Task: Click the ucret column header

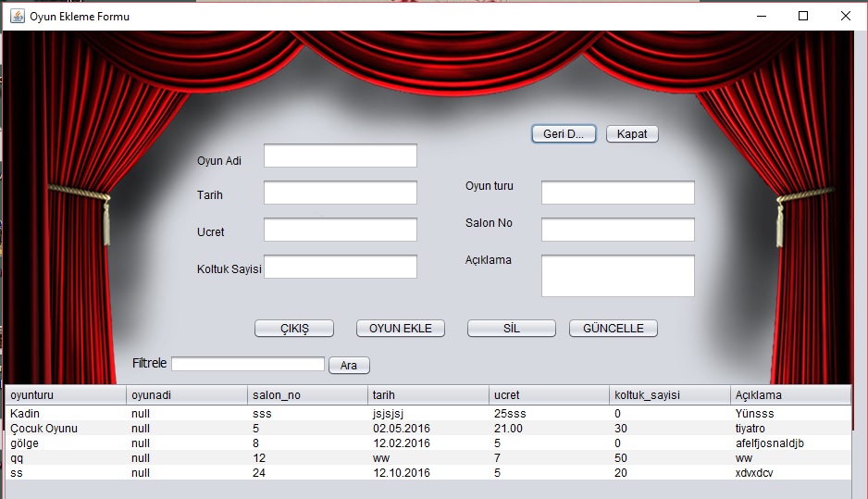Action: click(x=550, y=395)
